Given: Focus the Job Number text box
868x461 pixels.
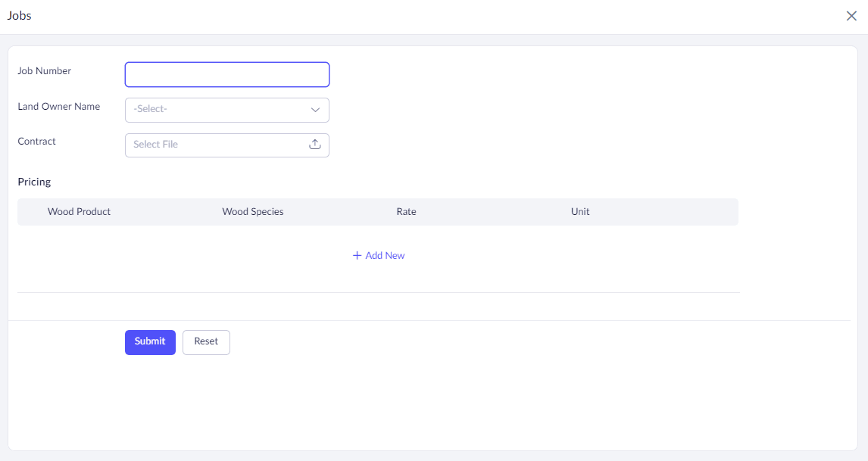Looking at the screenshot, I should pos(227,74).
